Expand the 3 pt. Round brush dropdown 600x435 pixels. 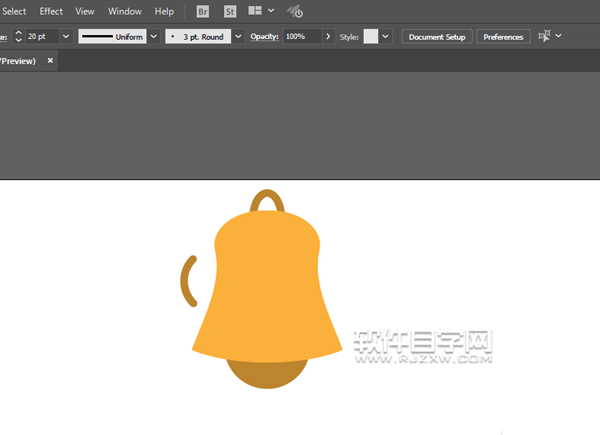(x=238, y=36)
